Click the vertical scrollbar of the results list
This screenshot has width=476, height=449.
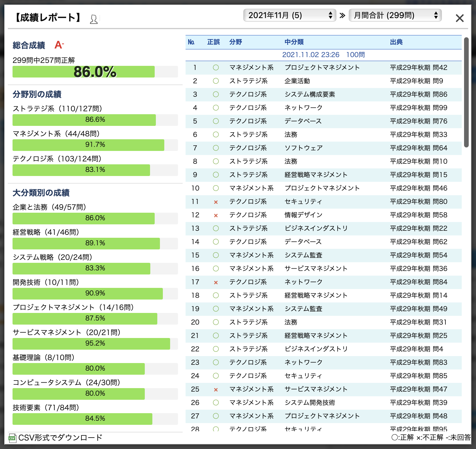(x=466, y=92)
